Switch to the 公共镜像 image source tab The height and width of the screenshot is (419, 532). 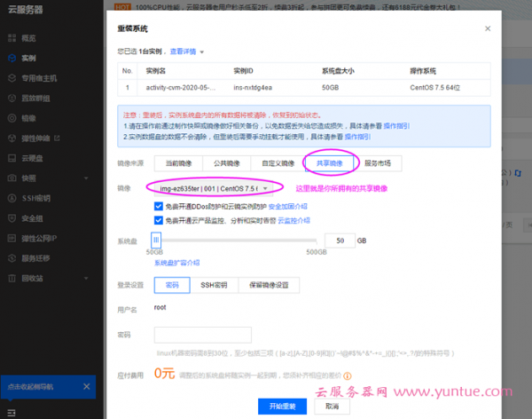tap(226, 163)
